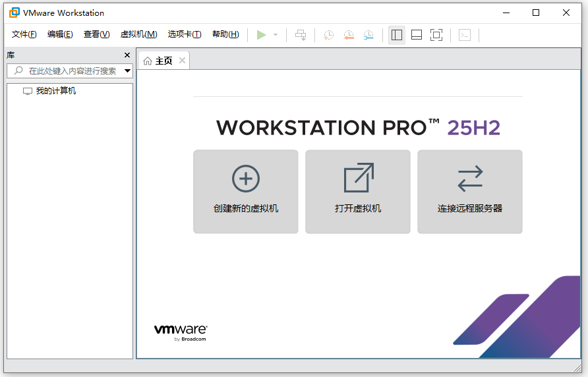Maximize the VMware Workstation window
The image size is (588, 377).
tap(536, 13)
